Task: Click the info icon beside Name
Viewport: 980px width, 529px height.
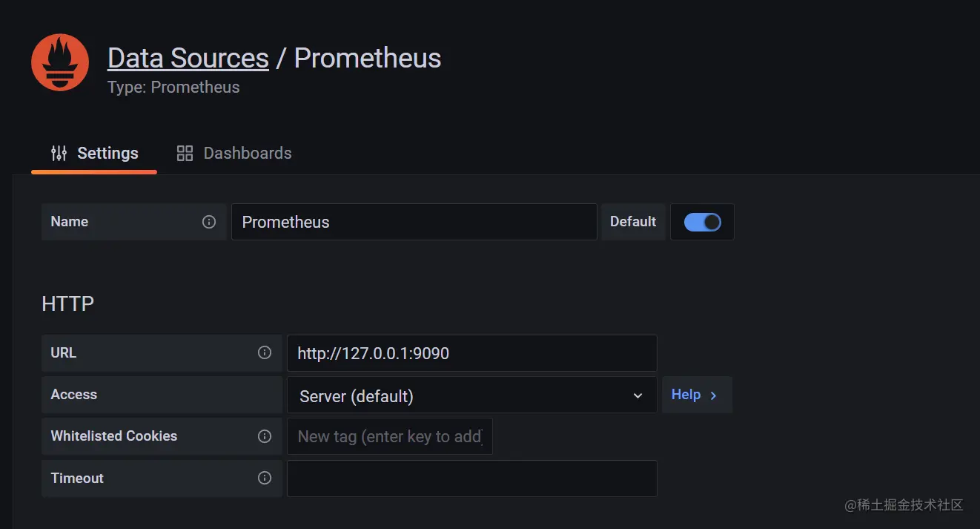Action: 209,222
